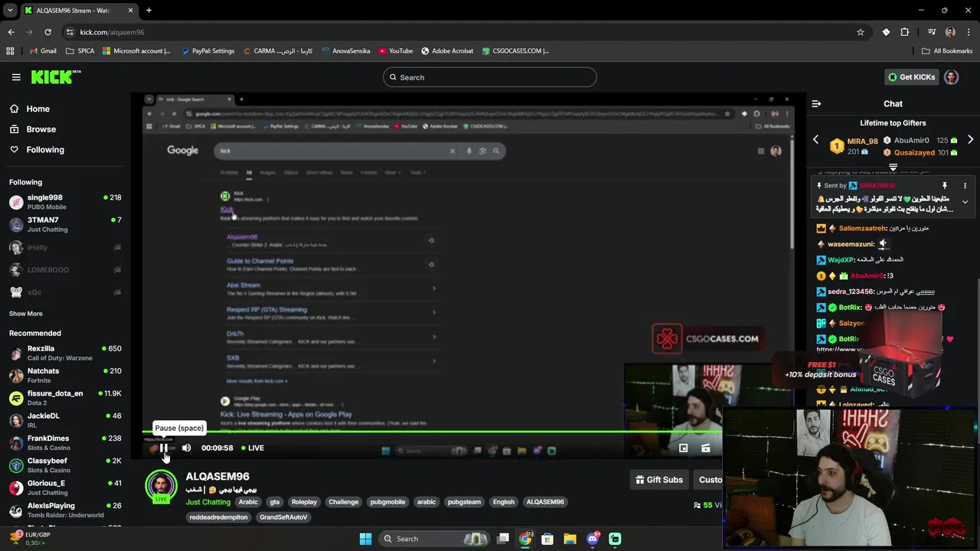Open a new browser tab

[149, 11]
